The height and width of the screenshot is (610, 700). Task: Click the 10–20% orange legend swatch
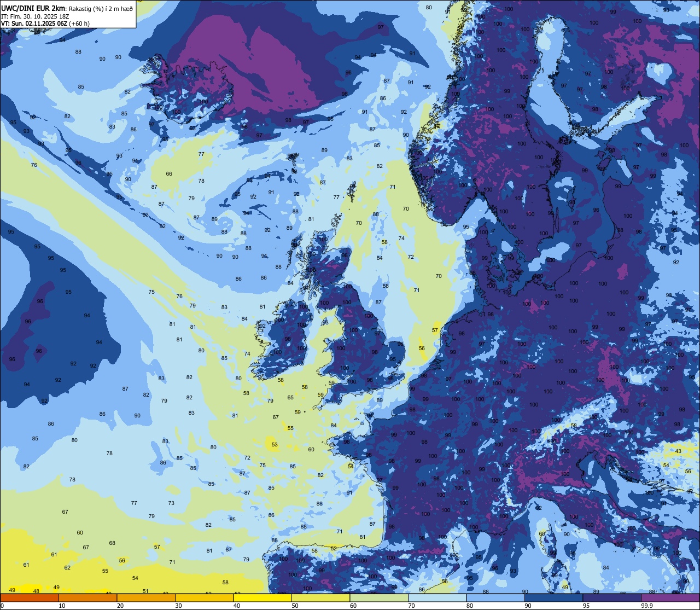[87, 597]
